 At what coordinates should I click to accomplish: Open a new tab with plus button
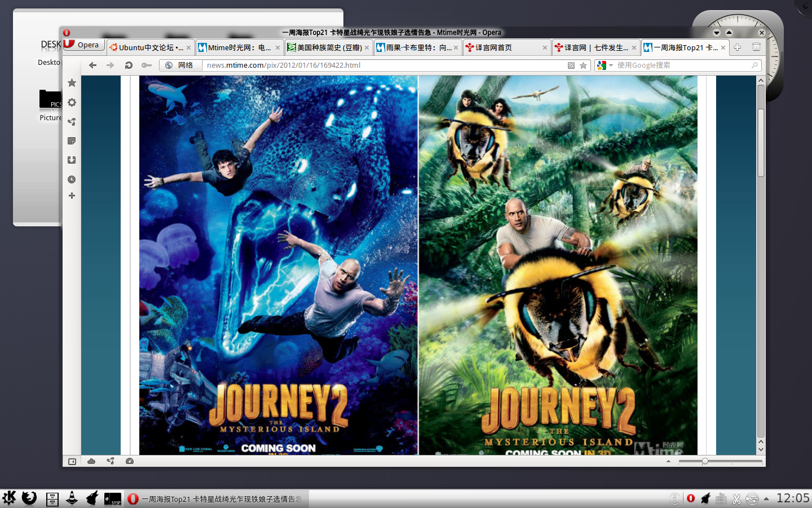(x=737, y=47)
